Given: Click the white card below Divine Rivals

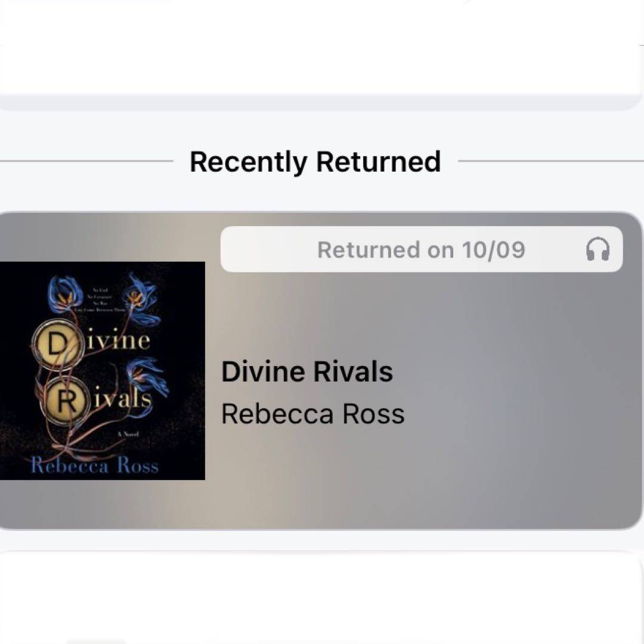Looking at the screenshot, I should pos(320,597).
